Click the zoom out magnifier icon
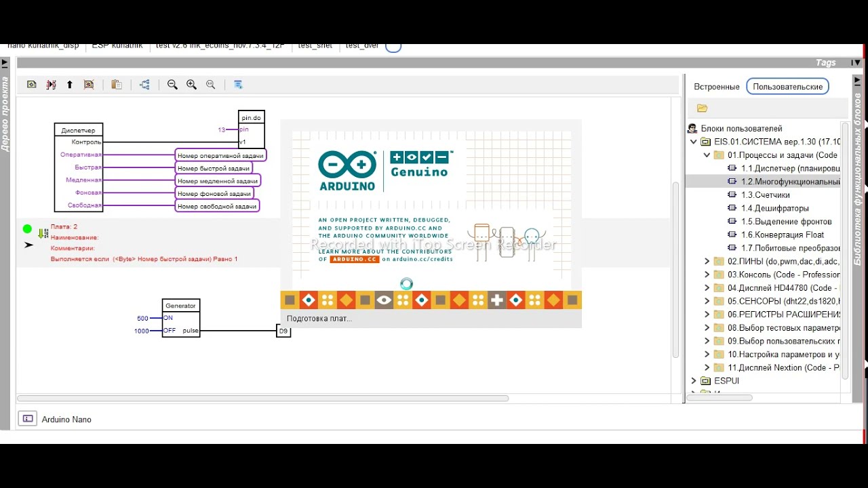This screenshot has width=868, height=488. click(x=172, y=85)
